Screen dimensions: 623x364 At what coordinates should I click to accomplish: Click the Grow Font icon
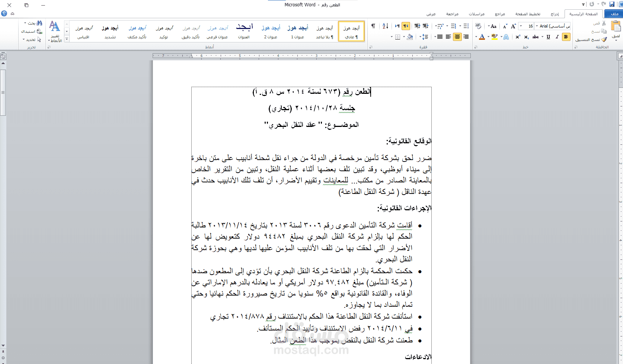tap(513, 26)
